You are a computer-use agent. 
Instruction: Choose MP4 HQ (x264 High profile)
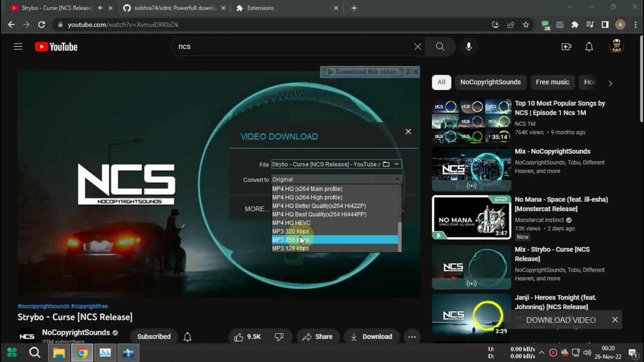(335, 198)
